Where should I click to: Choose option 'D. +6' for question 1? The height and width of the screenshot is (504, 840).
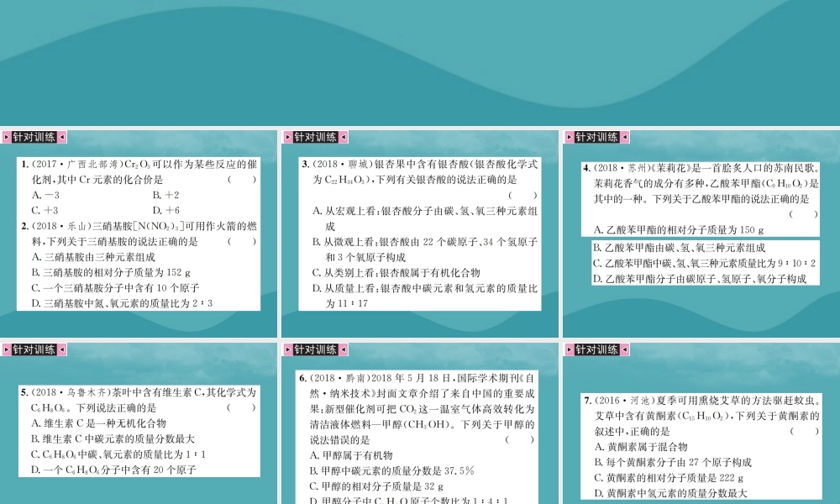click(166, 211)
